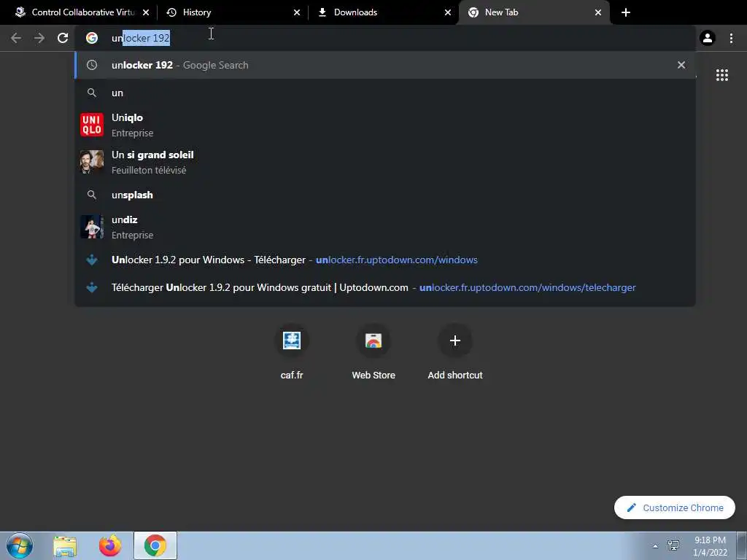Choose the Uniqlo Entreprise suggestion
The height and width of the screenshot is (560, 747).
click(385, 125)
